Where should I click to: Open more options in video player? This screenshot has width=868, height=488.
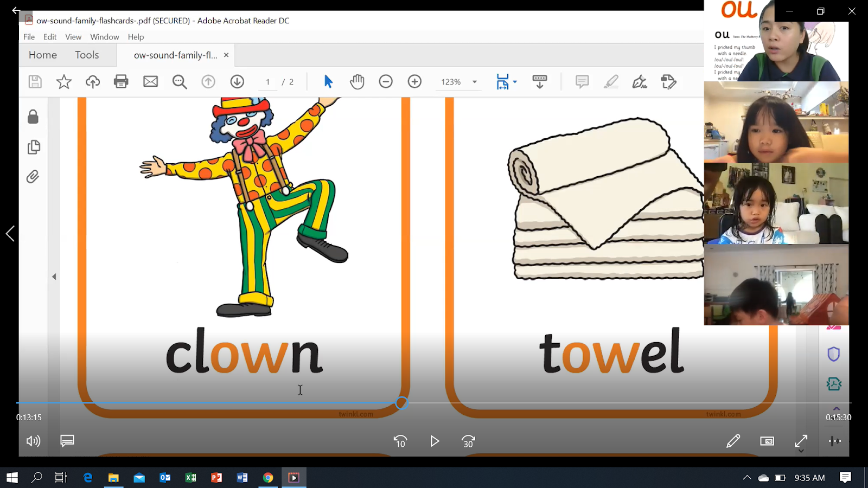[x=835, y=441]
